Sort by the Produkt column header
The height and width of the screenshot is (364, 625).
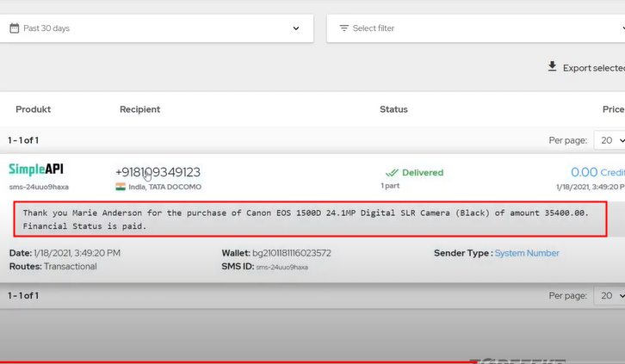click(x=33, y=109)
